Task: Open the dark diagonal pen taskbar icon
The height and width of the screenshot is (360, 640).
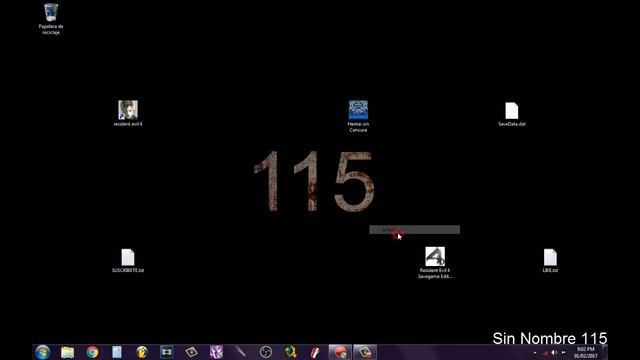Action: (x=241, y=352)
